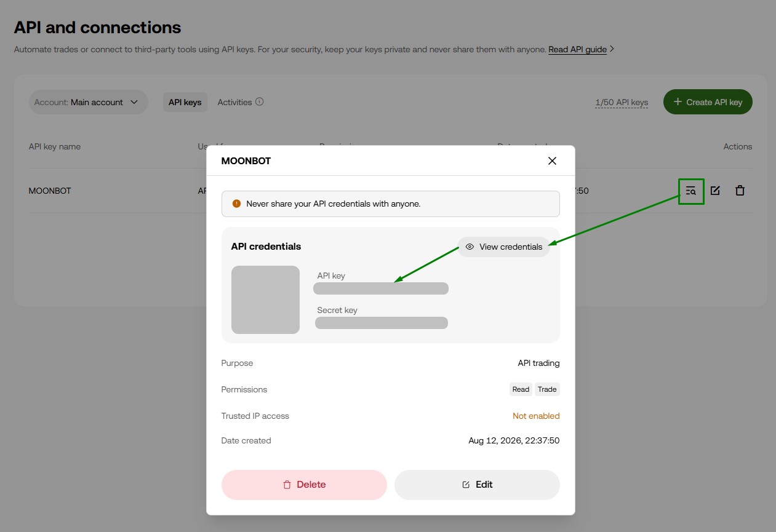Viewport: 776px width, 532px height.
Task: Click the red Delete button
Action: [304, 485]
